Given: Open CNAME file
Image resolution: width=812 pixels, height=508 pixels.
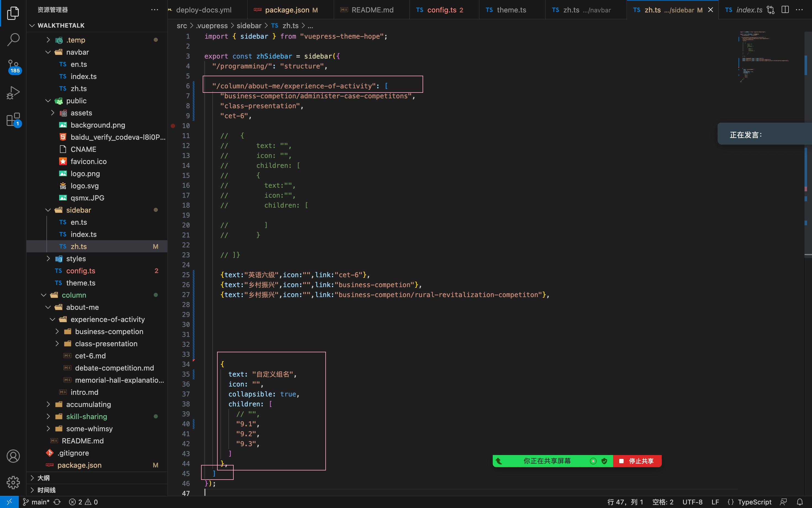Looking at the screenshot, I should [x=97, y=149].
